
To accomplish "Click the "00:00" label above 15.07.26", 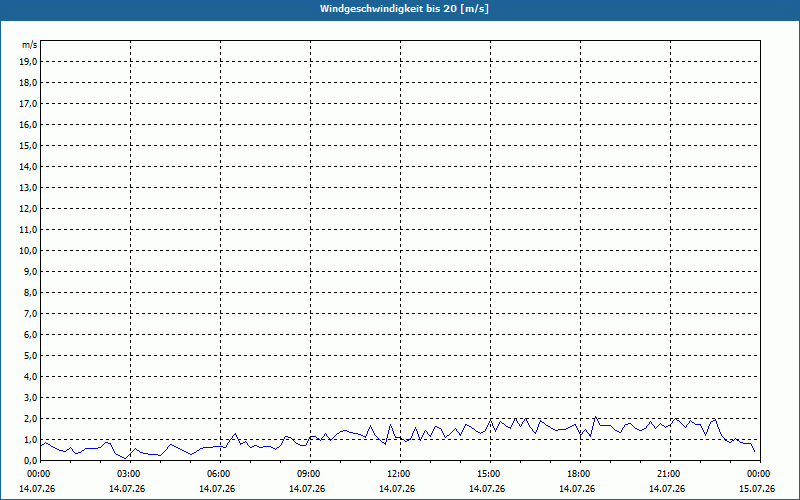I will point(760,474).
